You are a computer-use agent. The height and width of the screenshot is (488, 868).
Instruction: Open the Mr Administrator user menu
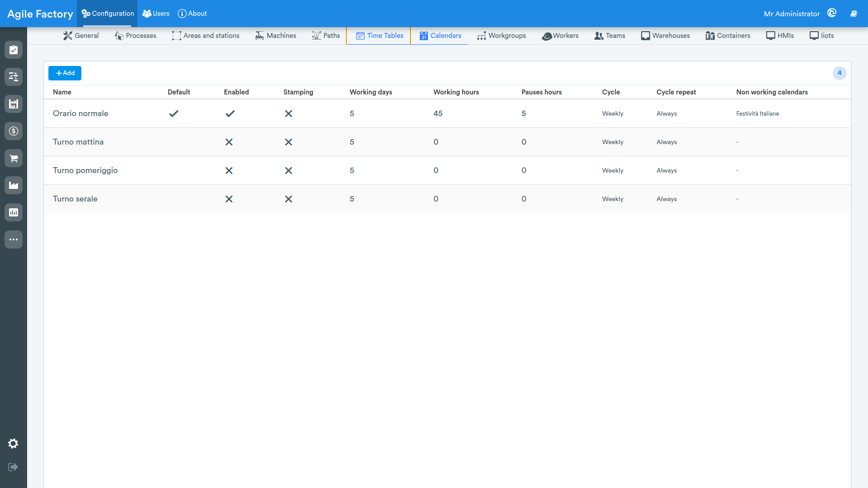click(x=792, y=14)
